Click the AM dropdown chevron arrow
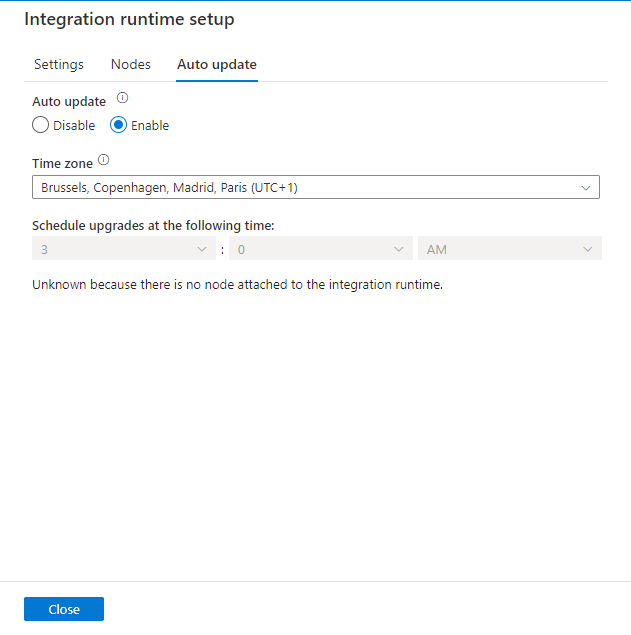Viewport: 631px width, 635px height. 588,249
